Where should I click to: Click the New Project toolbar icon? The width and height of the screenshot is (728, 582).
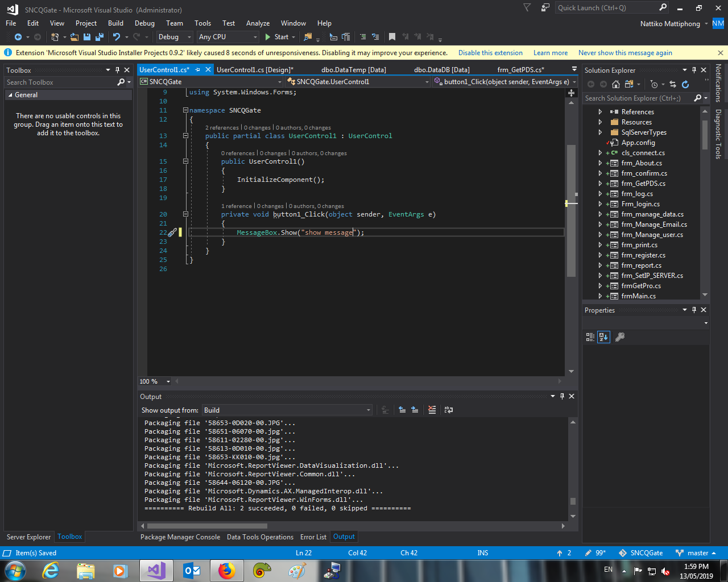pyautogui.click(x=55, y=37)
